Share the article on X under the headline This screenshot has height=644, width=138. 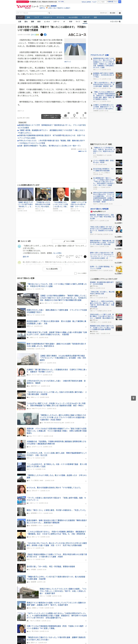click(x=42, y=35)
